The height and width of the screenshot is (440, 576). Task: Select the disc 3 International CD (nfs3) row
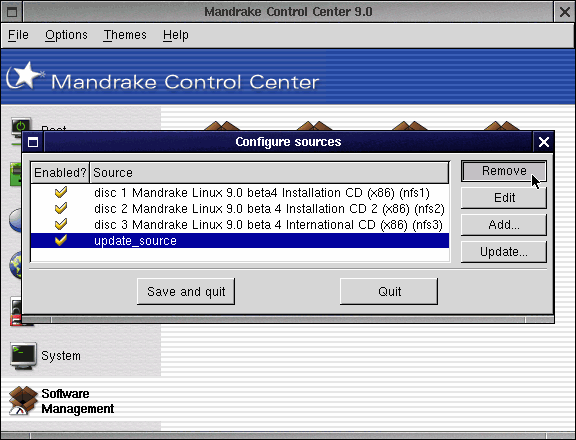[x=240, y=224]
